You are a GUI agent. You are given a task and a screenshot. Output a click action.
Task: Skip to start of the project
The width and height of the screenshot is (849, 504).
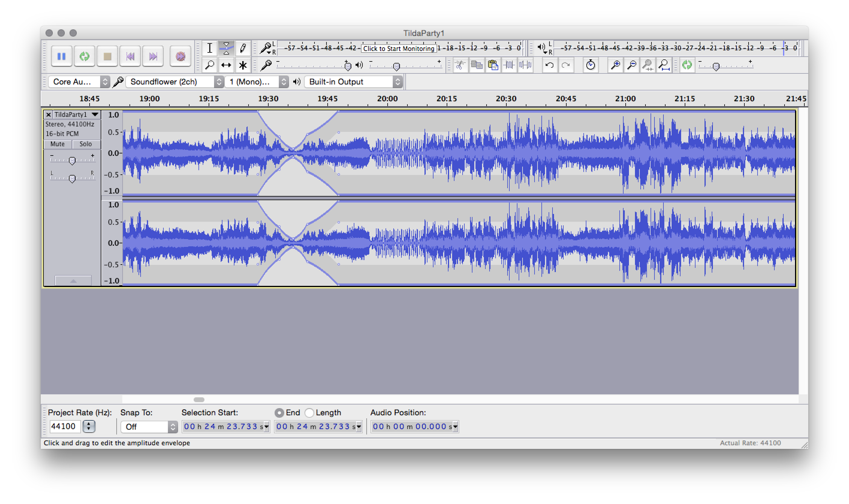130,56
